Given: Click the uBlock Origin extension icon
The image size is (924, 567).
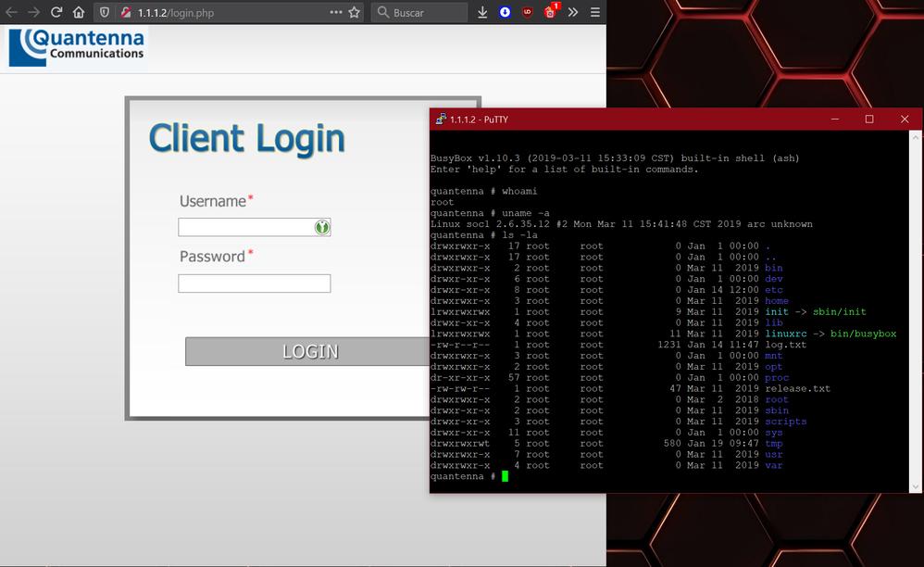Looking at the screenshot, I should tap(527, 12).
